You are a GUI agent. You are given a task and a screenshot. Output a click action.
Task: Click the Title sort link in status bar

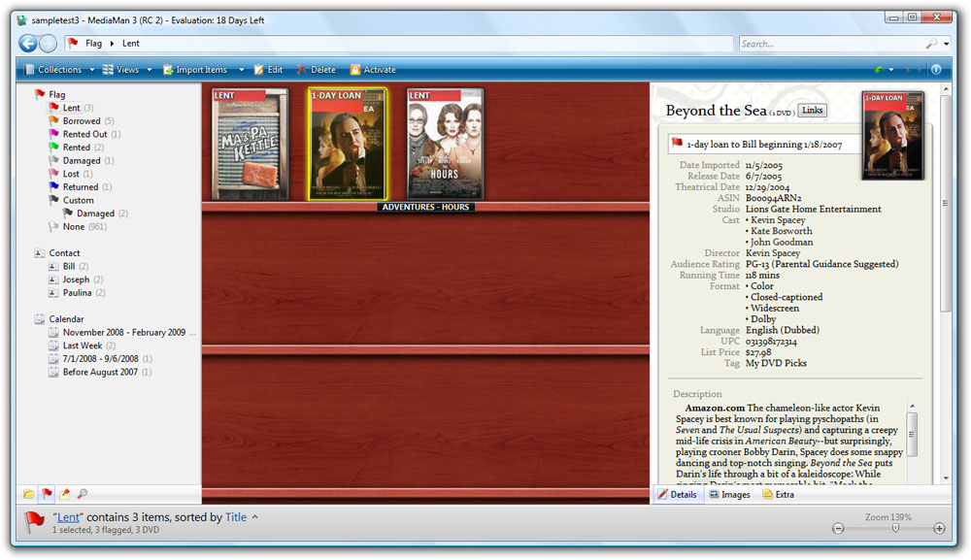[235, 517]
